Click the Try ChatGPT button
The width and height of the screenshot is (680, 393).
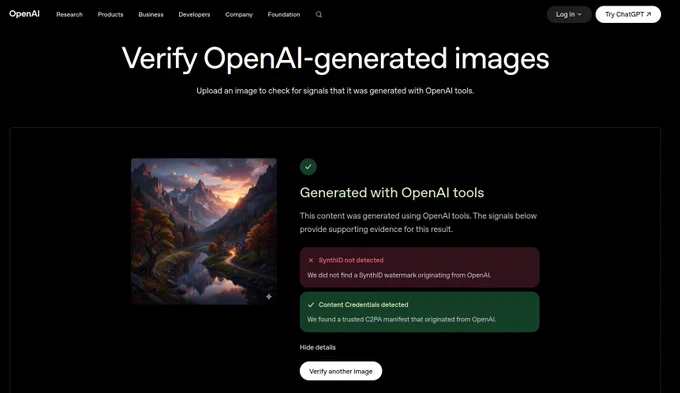[628, 14]
